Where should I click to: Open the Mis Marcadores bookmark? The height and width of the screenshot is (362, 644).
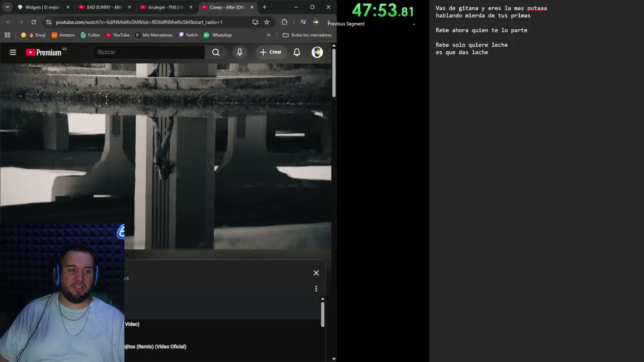pos(153,35)
